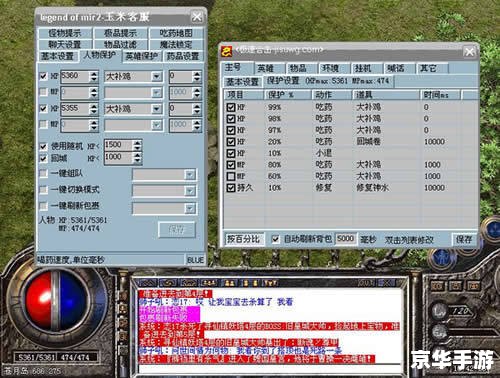Click the BLUE status box
The height and width of the screenshot is (378, 500).
click(x=195, y=260)
